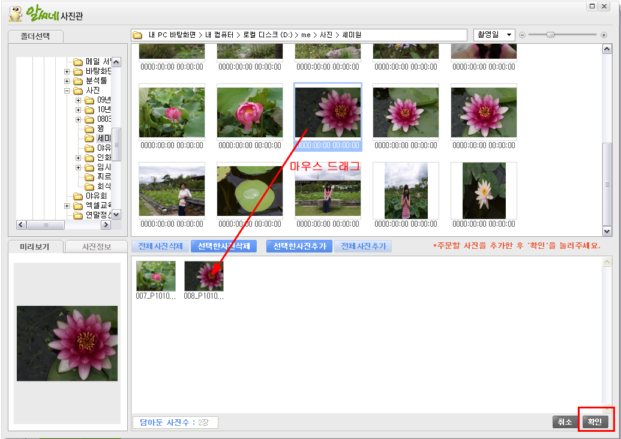Click the thumbnail size slider handle

[550, 35]
